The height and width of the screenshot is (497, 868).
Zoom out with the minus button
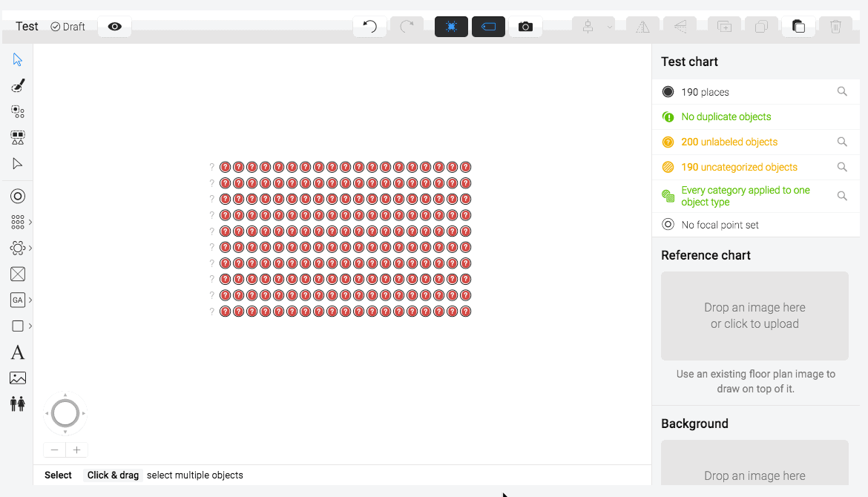click(54, 450)
